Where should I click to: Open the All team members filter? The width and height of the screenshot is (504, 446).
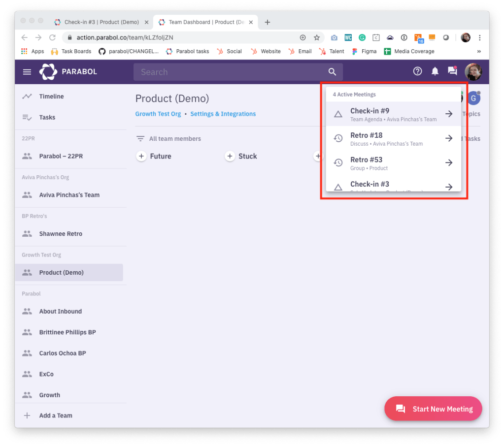168,139
